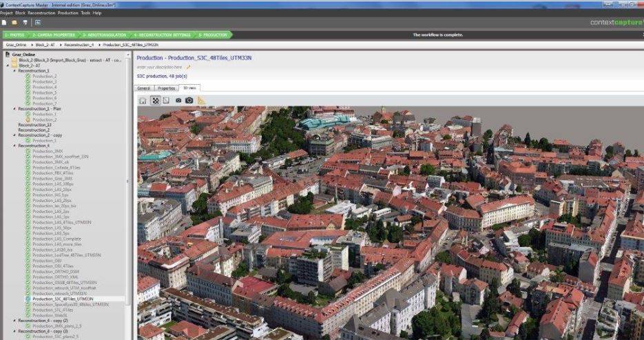This screenshot has width=644, height=340.
Task: Click the orange status icon under Reconstruction_1 - Plan
Action: point(28,119)
